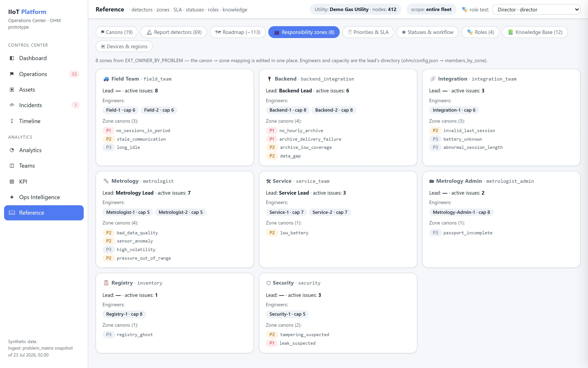The width and height of the screenshot is (588, 368).
Task: Click the Operations flag icon in sidebar
Action: click(12, 74)
